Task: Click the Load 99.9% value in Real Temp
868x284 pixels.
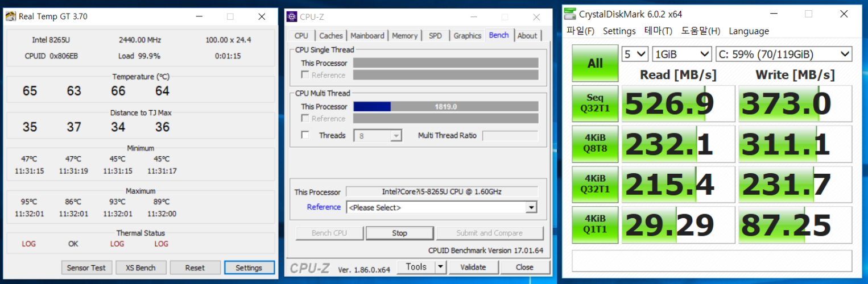Action: pyautogui.click(x=139, y=56)
